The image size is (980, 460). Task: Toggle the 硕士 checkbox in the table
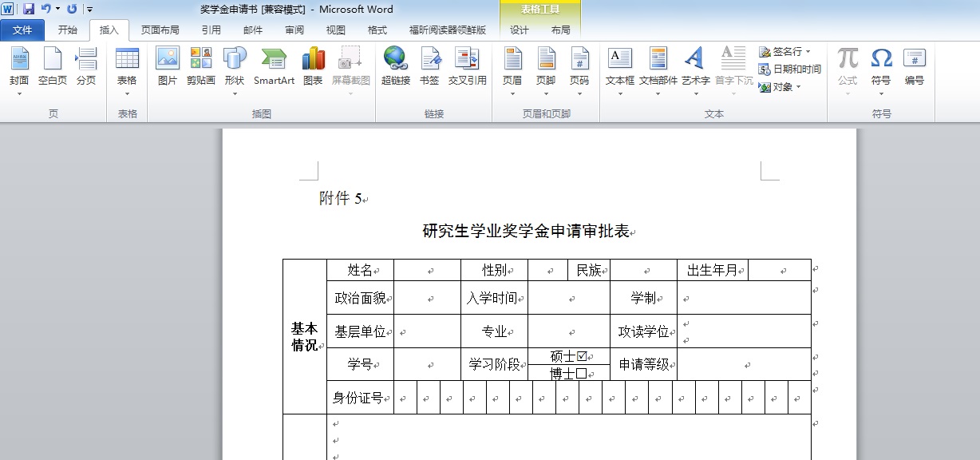click(582, 356)
